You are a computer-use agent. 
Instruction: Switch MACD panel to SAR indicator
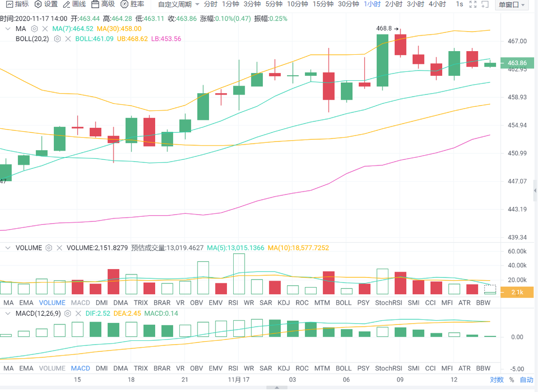[266, 368]
